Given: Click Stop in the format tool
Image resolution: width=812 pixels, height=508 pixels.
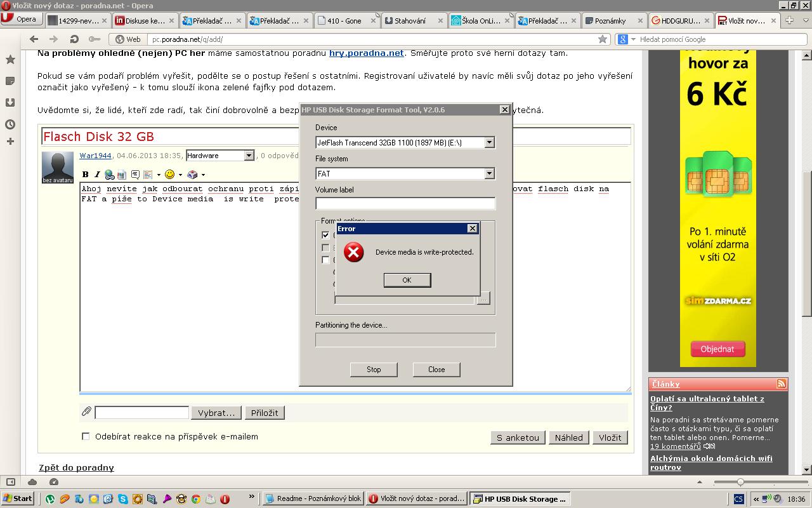Looking at the screenshot, I should (374, 370).
